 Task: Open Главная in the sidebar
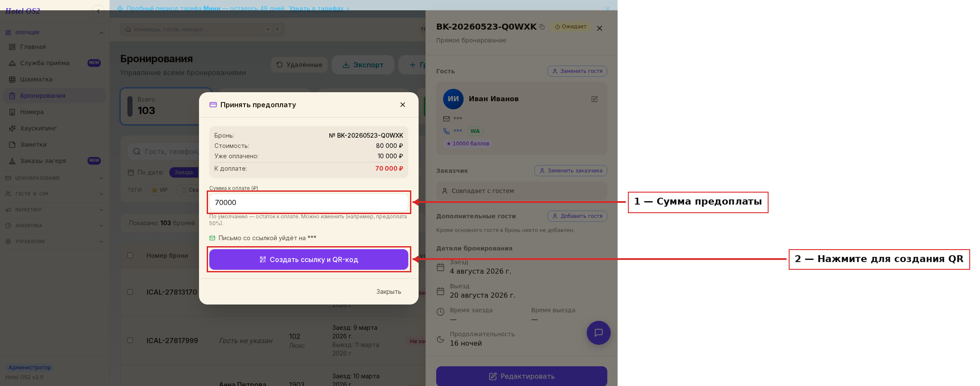pyautogui.click(x=54, y=47)
